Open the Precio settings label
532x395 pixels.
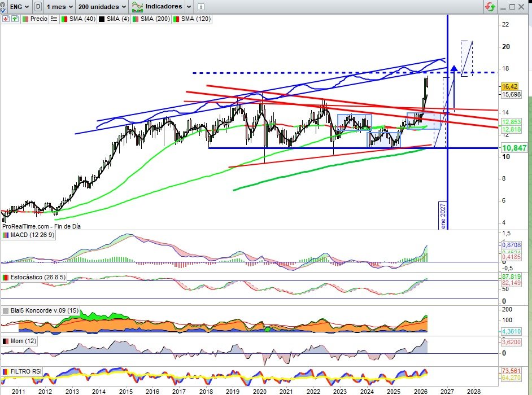click(x=38, y=19)
